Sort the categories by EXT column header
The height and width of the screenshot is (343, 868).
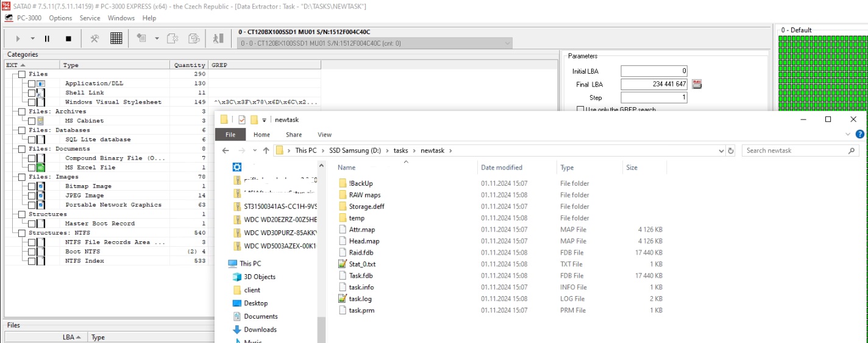click(x=32, y=65)
